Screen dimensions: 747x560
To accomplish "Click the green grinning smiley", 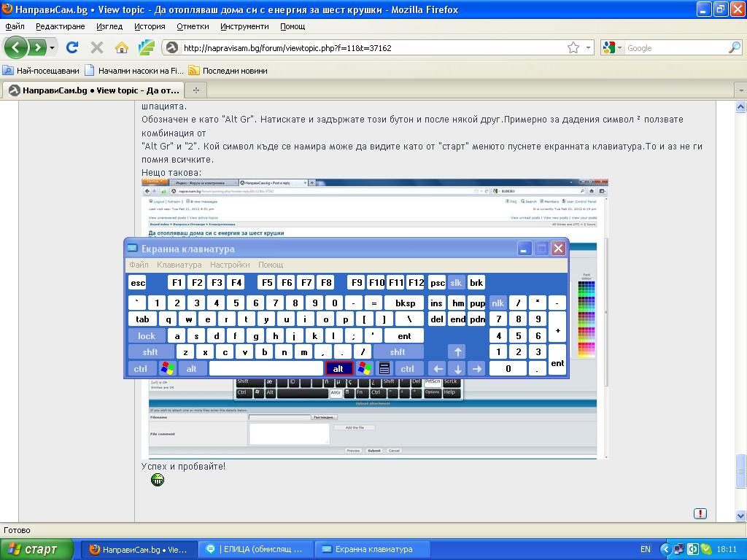I will point(158,480).
